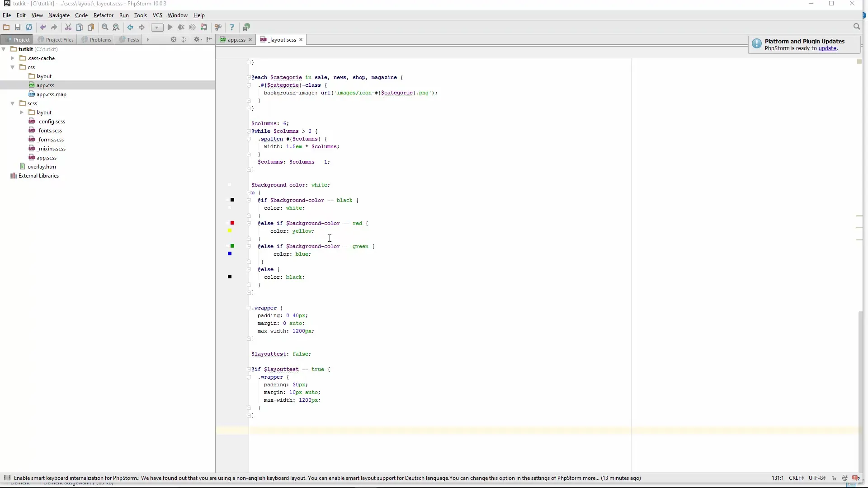
Task: Click the Collapse All icon in Project panel
Action: 184,40
